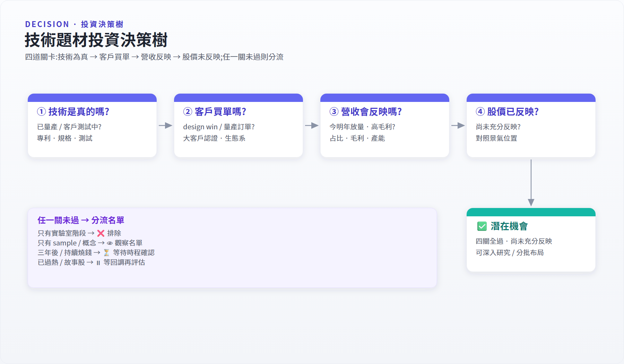This screenshot has width=624, height=364.
Task: Select the heading 營收會反映嗎?
Action: click(x=371, y=112)
